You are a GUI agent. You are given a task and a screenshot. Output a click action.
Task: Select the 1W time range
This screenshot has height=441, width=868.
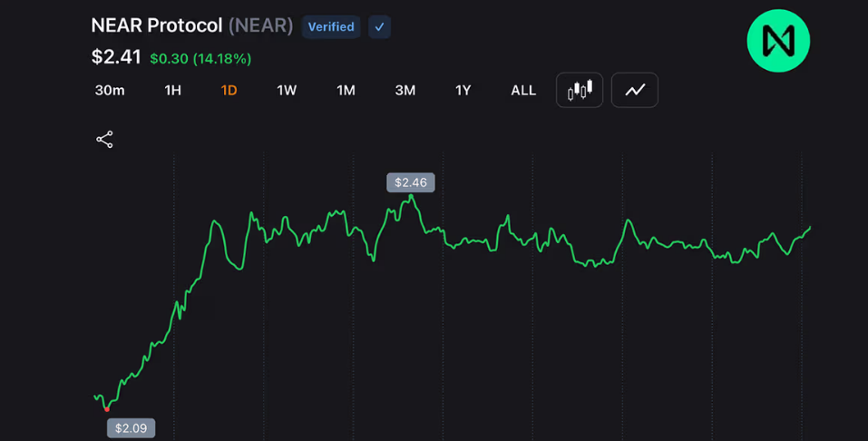[287, 91]
